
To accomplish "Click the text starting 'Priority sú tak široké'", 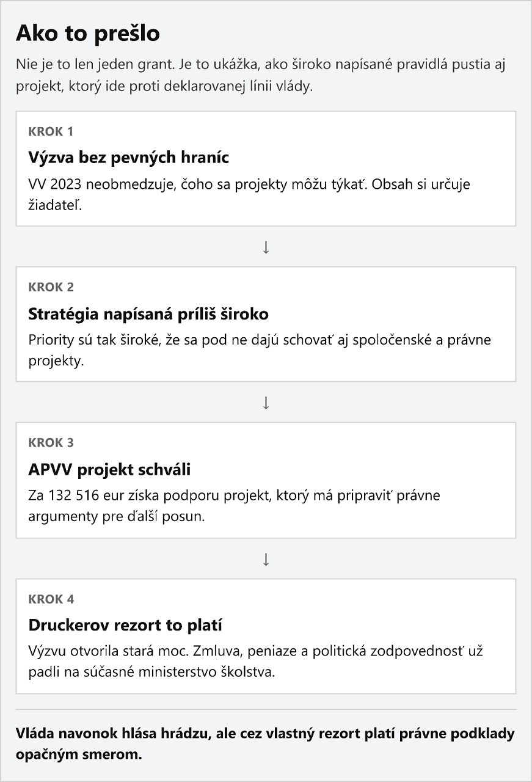I will 260,350.
